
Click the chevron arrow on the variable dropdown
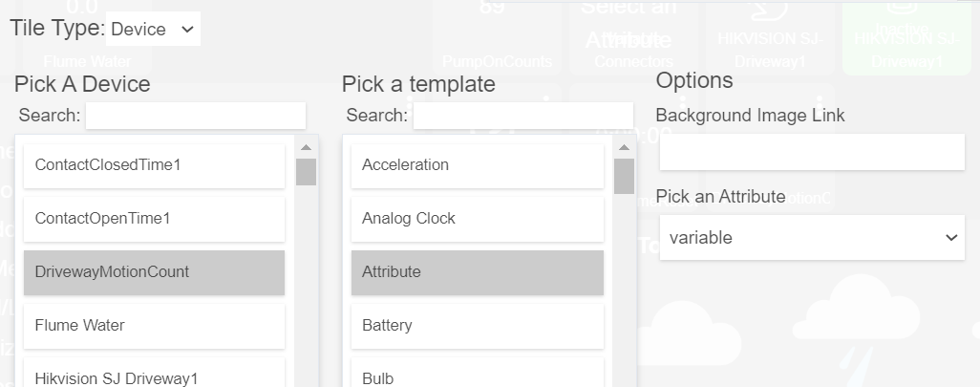[951, 238]
